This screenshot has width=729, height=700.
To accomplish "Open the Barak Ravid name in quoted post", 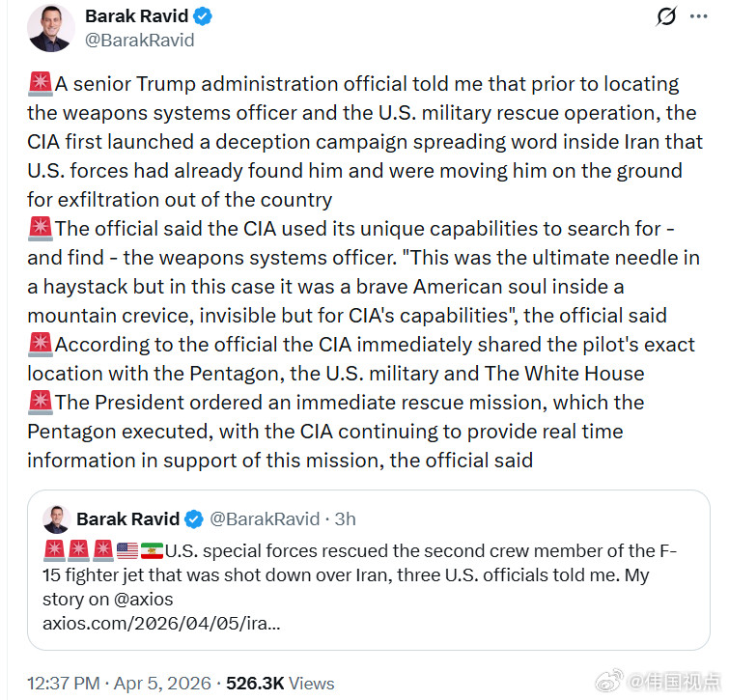I will [127, 519].
